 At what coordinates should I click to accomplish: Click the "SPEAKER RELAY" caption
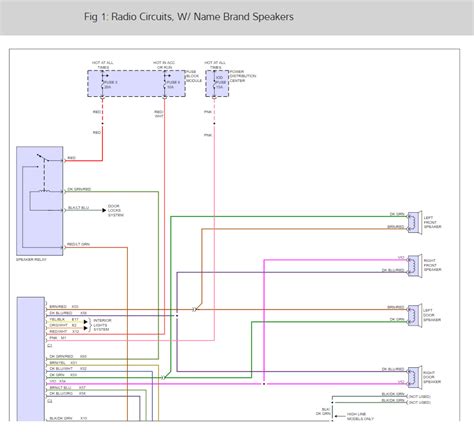(x=31, y=259)
